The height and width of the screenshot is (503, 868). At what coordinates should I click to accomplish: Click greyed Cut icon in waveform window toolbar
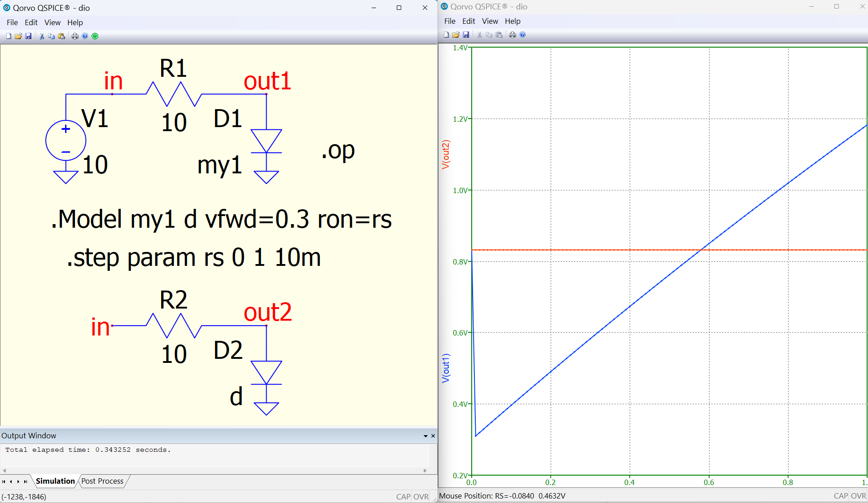(x=479, y=35)
